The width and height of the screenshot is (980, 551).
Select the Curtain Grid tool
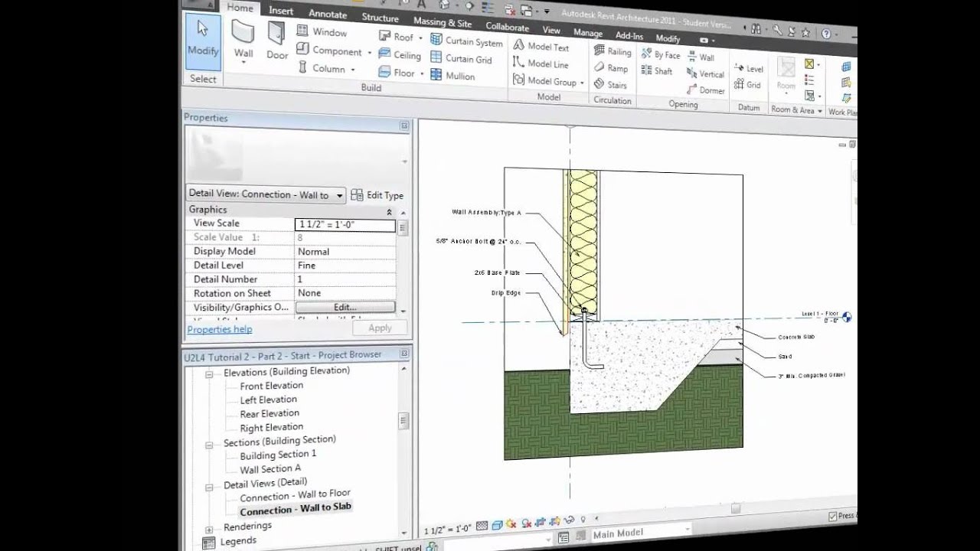[x=461, y=58]
